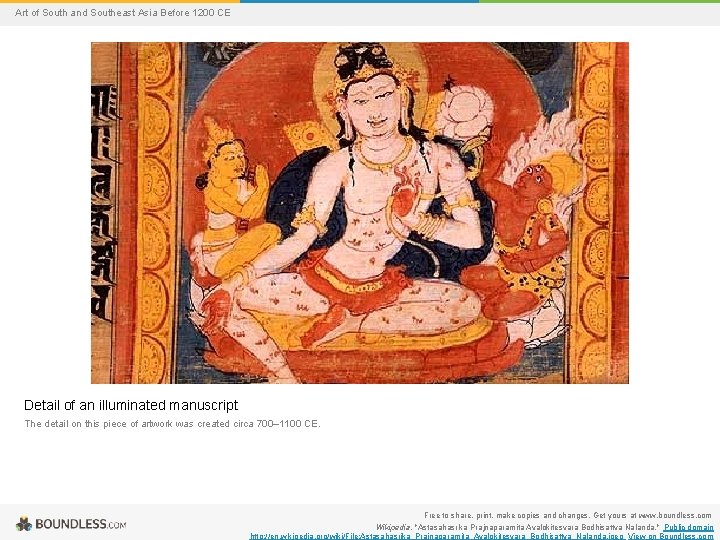This screenshot has height=540, width=720.
Task: Click the blue color bar at top
Action: [x=360, y=1]
